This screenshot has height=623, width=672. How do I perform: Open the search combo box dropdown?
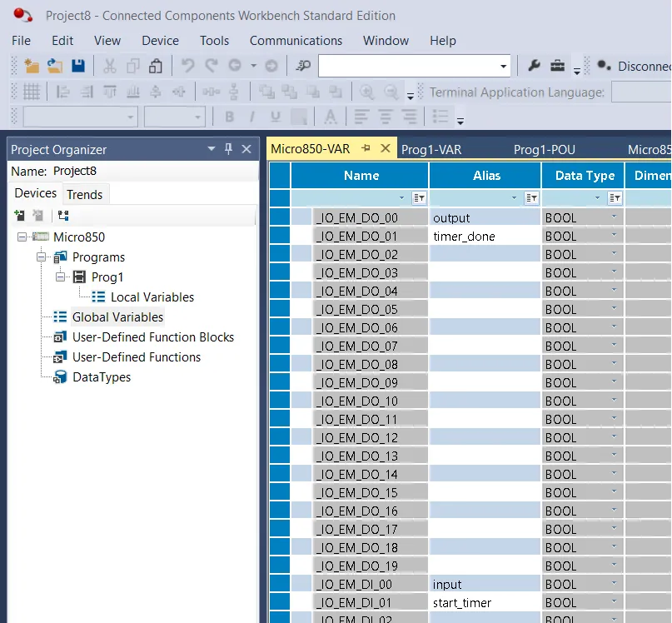click(503, 66)
